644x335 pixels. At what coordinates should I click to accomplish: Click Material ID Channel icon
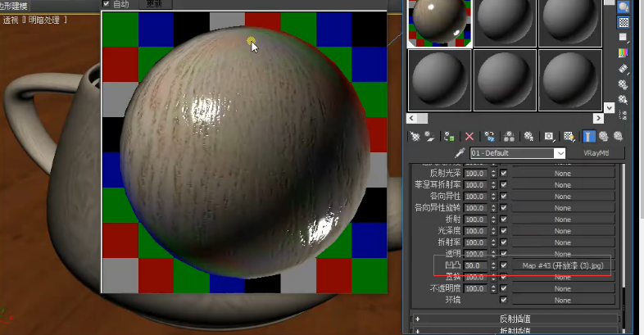pos(549,136)
